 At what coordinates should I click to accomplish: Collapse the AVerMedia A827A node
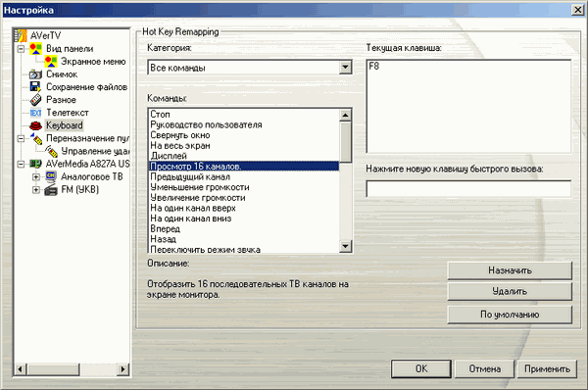[21, 164]
